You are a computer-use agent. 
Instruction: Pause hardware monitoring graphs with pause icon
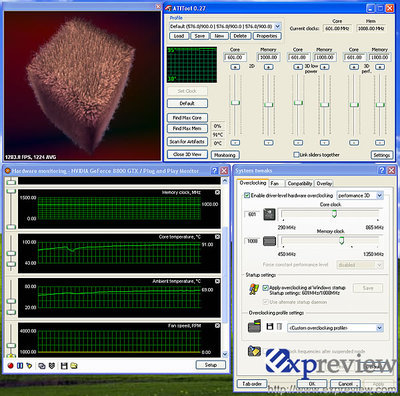(20, 366)
